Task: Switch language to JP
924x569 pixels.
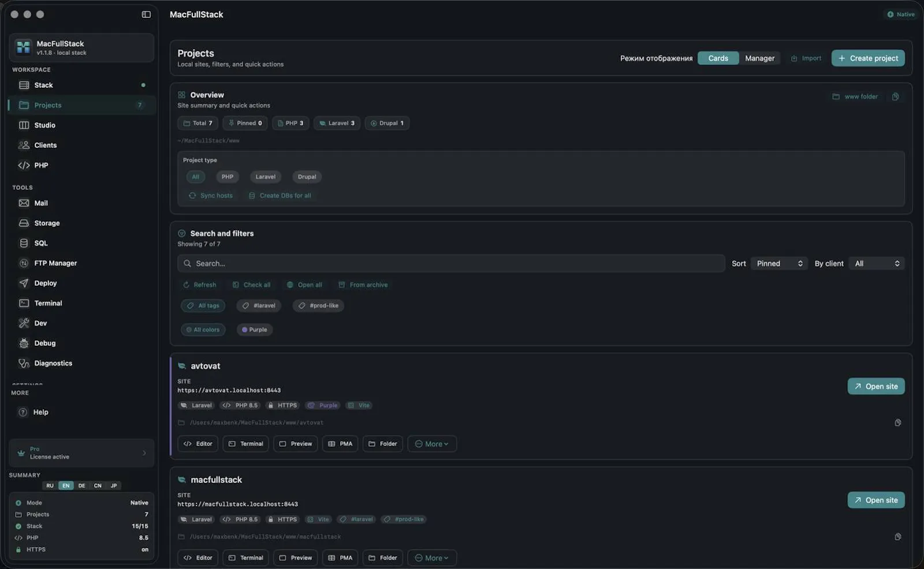Action: coord(114,486)
